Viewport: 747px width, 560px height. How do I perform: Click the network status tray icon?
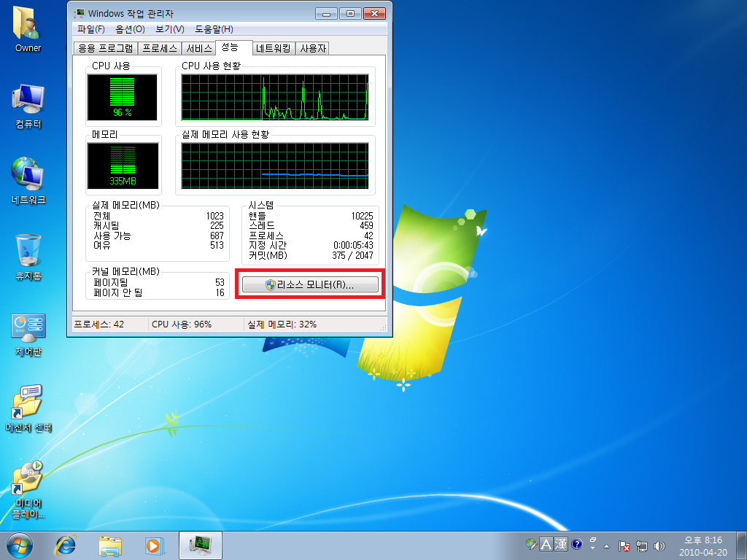(642, 545)
